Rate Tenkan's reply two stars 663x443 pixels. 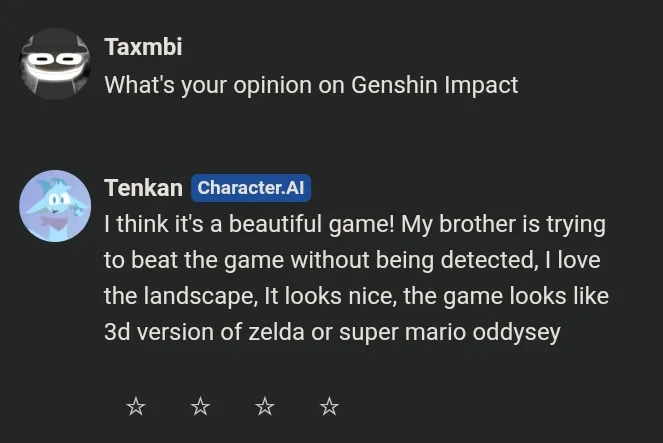tap(200, 407)
